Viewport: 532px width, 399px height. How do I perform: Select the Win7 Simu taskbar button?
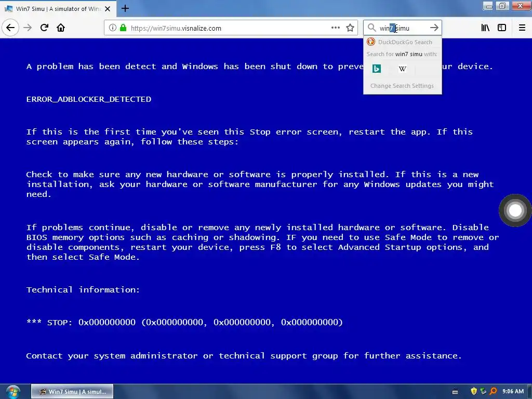coord(72,392)
